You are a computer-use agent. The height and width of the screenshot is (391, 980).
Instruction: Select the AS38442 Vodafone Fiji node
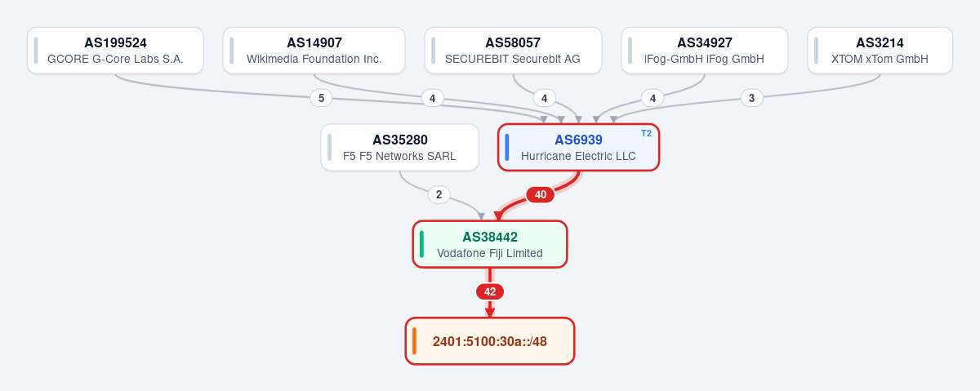[490, 244]
